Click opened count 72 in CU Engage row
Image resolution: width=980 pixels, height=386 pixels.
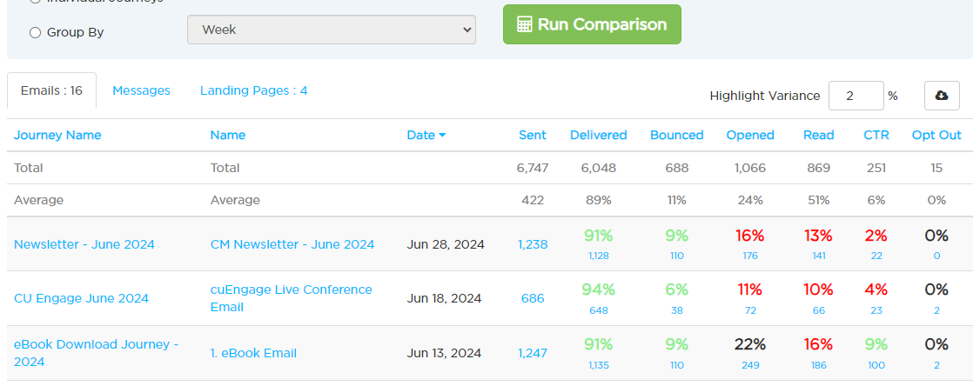(x=750, y=310)
